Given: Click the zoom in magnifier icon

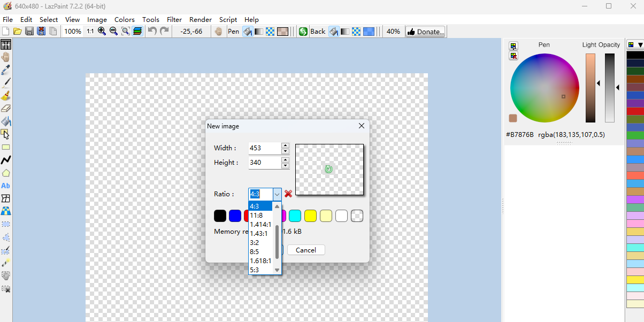Looking at the screenshot, I should [102, 32].
